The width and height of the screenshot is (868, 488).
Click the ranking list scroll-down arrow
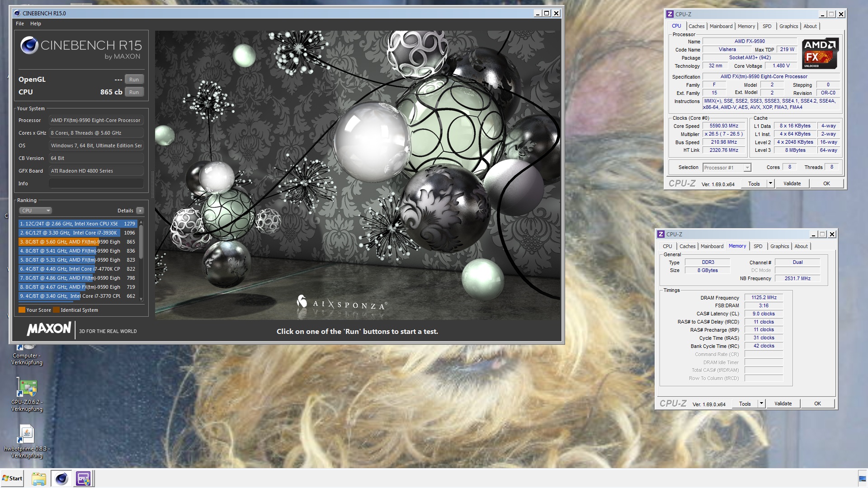(x=141, y=299)
